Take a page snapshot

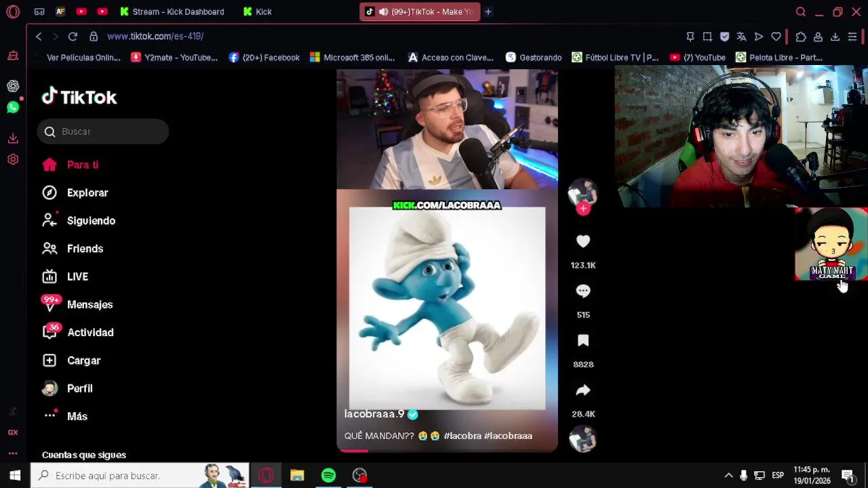(707, 37)
